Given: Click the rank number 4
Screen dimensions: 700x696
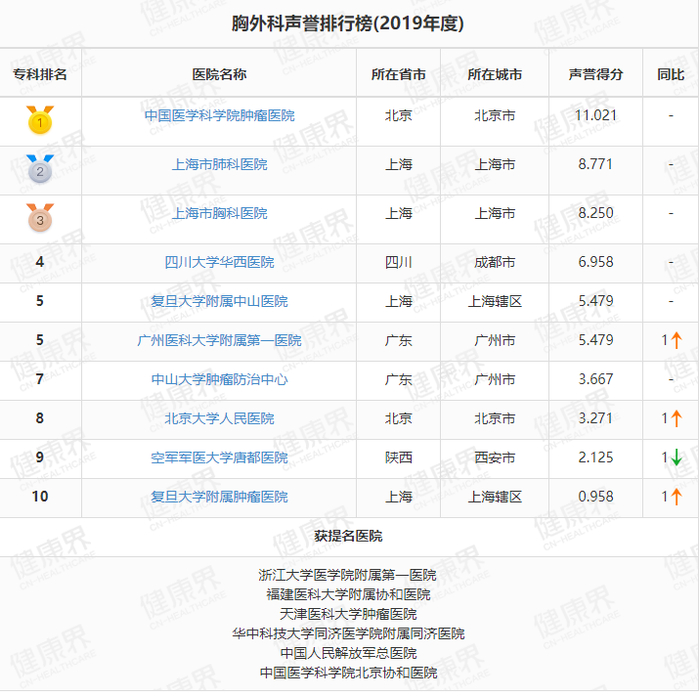Looking at the screenshot, I should tap(40, 262).
